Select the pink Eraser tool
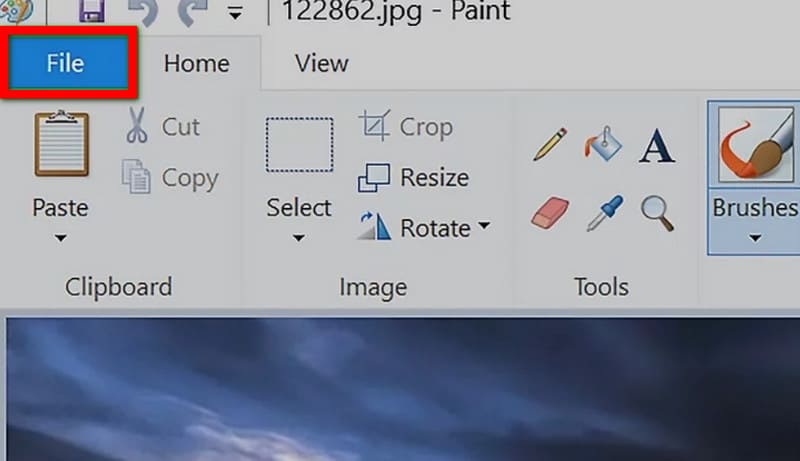Viewport: 800px width, 461px height. [x=550, y=213]
